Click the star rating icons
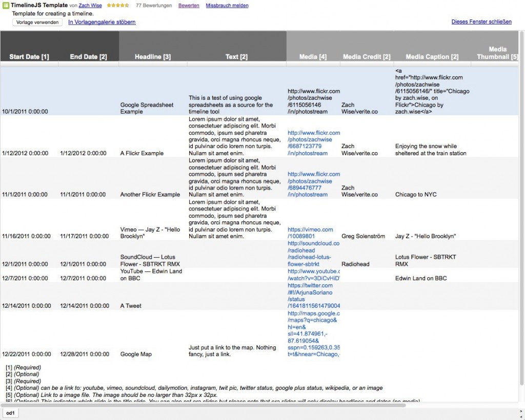 [x=118, y=6]
